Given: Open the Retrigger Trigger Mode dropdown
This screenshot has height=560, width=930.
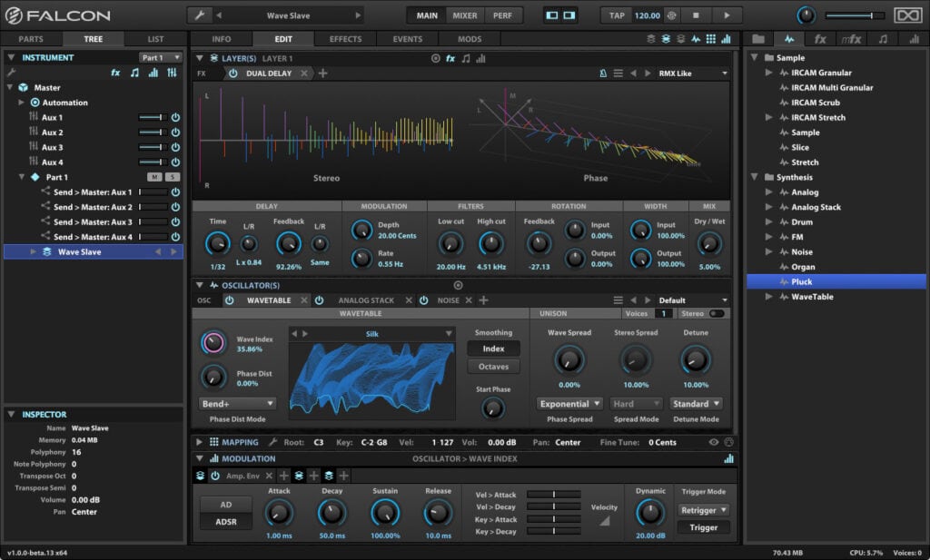Looking at the screenshot, I should coord(704,510).
